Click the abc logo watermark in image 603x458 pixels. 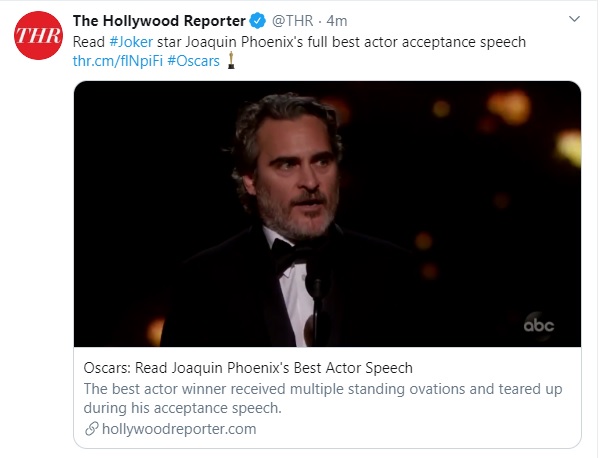[x=539, y=324]
